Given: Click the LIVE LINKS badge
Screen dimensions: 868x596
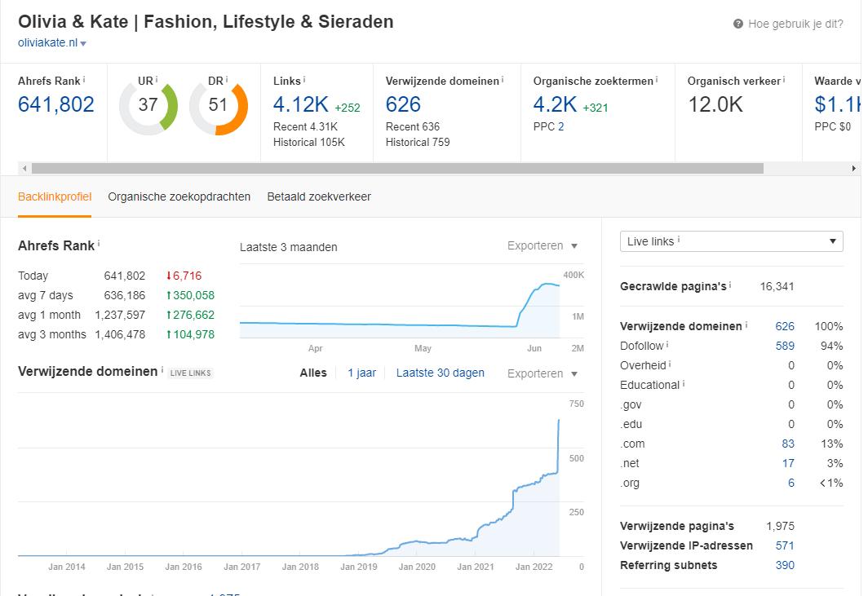Looking at the screenshot, I should 190,373.
